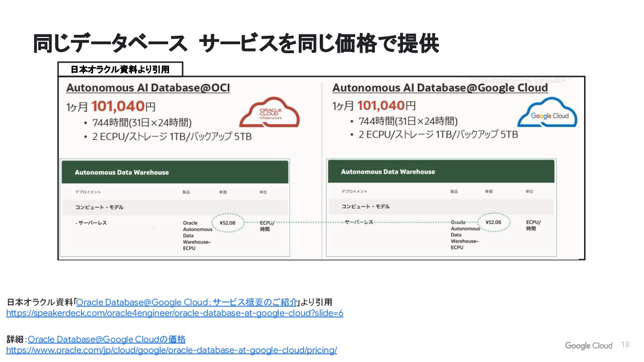The width and height of the screenshot is (644, 362).
Task: Click the Google Cloud footer logo
Action: [589, 345]
